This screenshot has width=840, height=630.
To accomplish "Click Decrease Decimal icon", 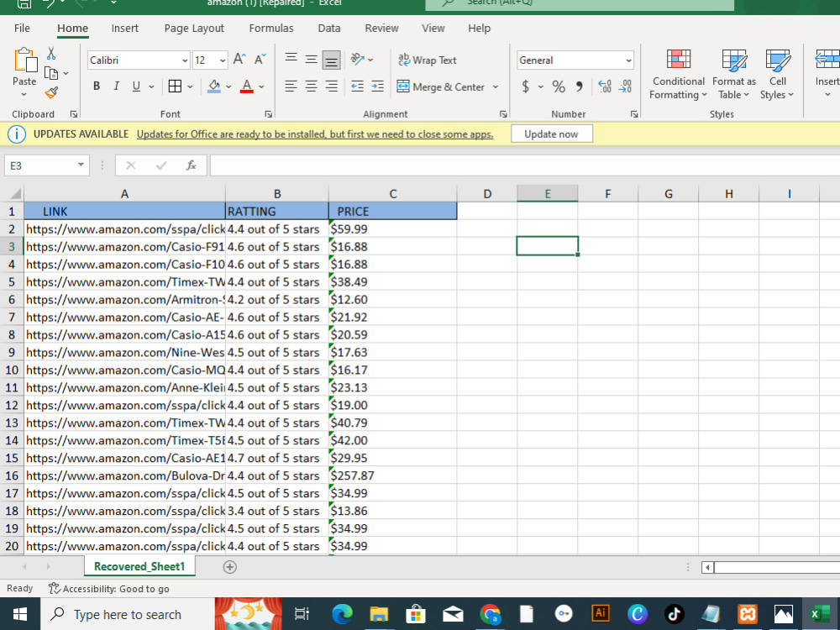I will [x=625, y=87].
